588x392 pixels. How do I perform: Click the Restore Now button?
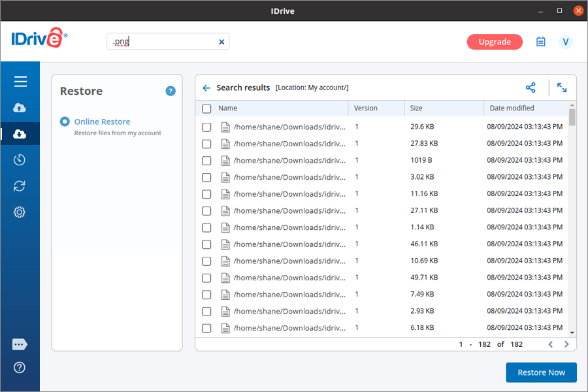[x=541, y=372]
